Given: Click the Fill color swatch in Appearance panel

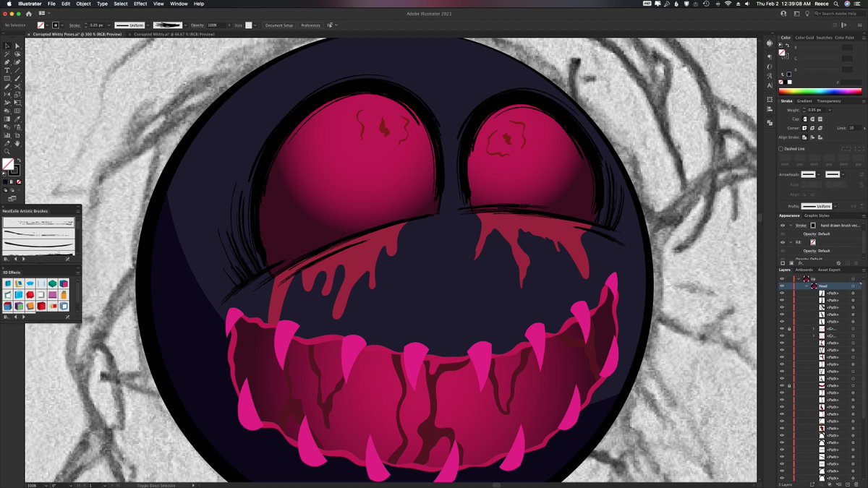Looking at the screenshot, I should tap(813, 242).
